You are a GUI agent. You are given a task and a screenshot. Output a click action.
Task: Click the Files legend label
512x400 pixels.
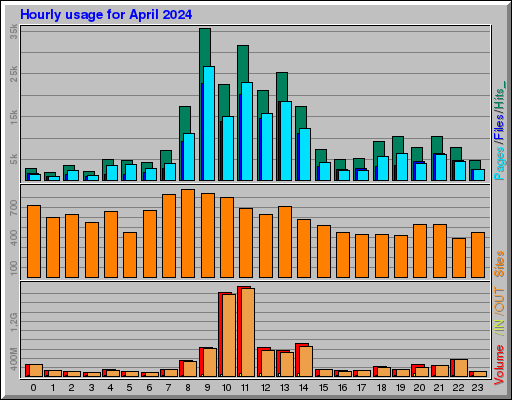pyautogui.click(x=499, y=126)
